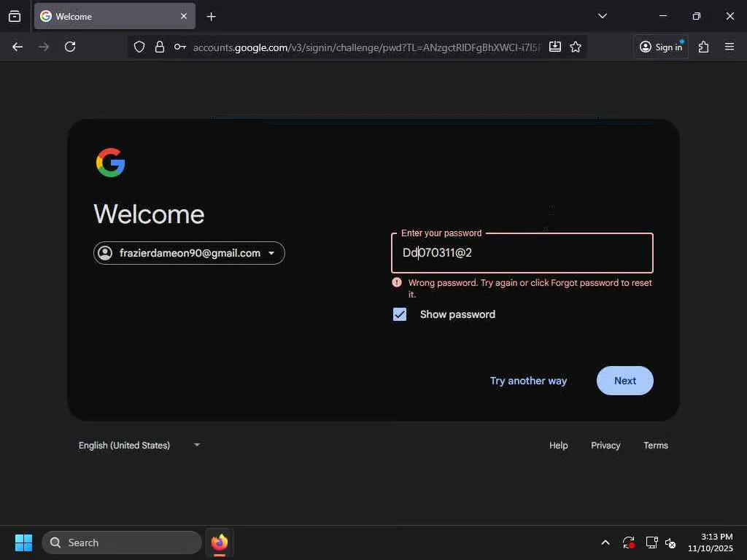The height and width of the screenshot is (560, 747).
Task: Uncheck the Show password checkbox
Action: 400,314
